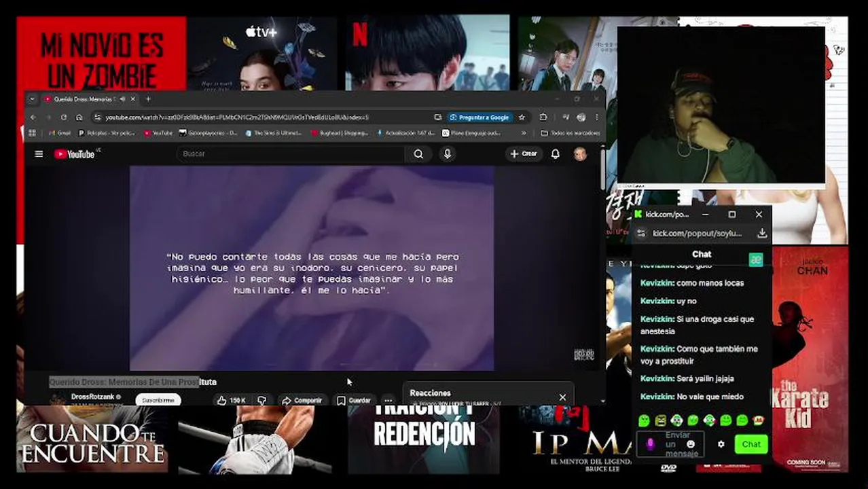The image size is (868, 489).
Task: Click chat message "No vale que miedo"
Action: point(710,397)
